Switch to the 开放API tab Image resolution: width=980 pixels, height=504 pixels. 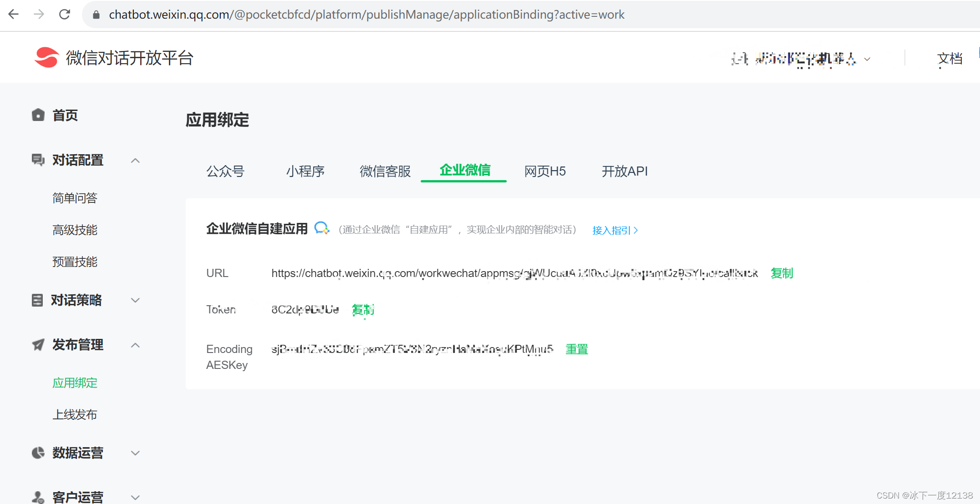pos(625,171)
